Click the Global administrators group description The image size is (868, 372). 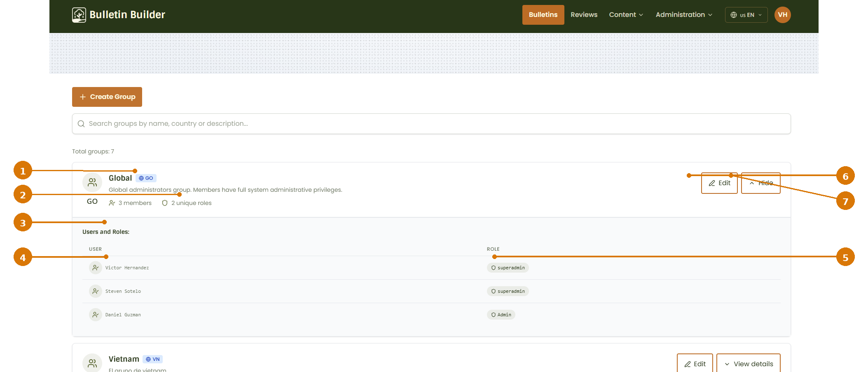[225, 190]
